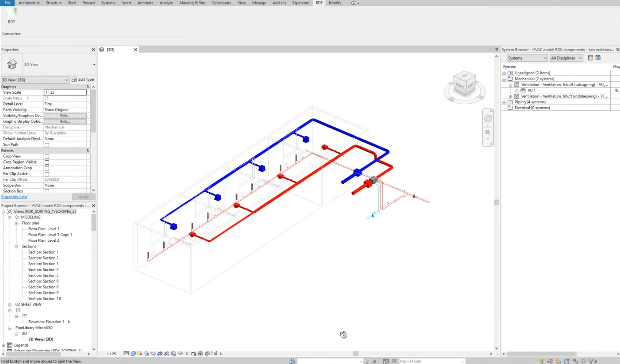Expand the 02 SHEET VIEW tree node
620x364 pixels.
pos(10,305)
